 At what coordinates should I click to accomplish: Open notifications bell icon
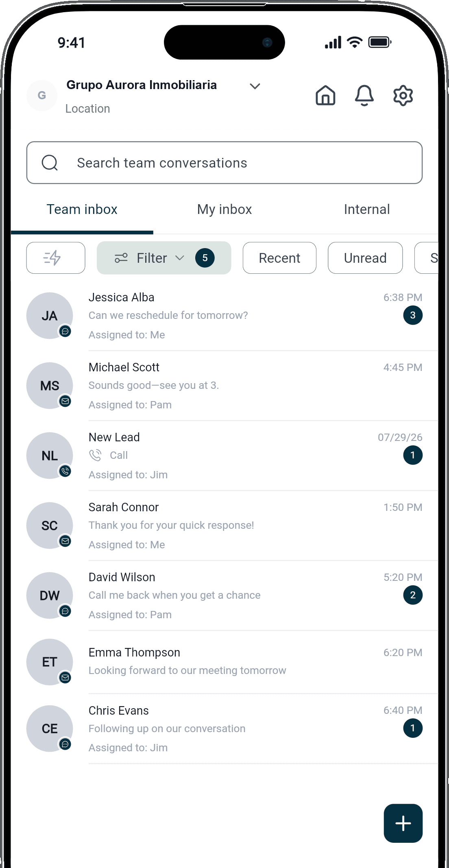(x=364, y=96)
